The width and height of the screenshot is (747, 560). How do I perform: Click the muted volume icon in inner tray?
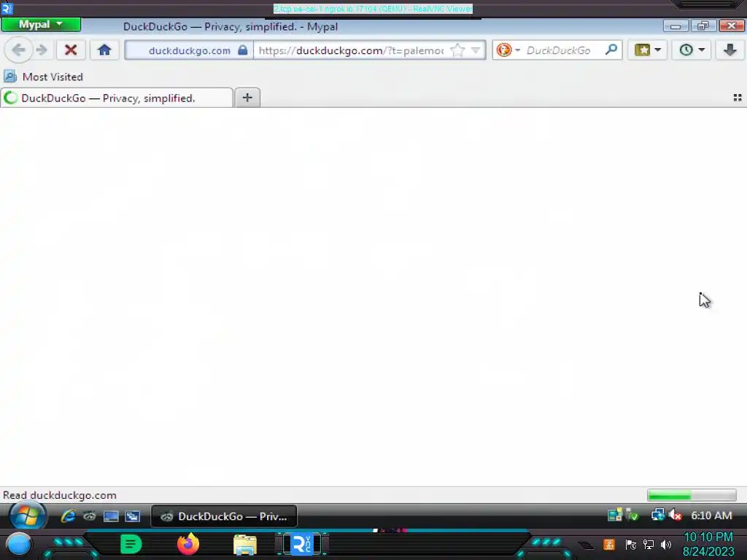tap(676, 515)
